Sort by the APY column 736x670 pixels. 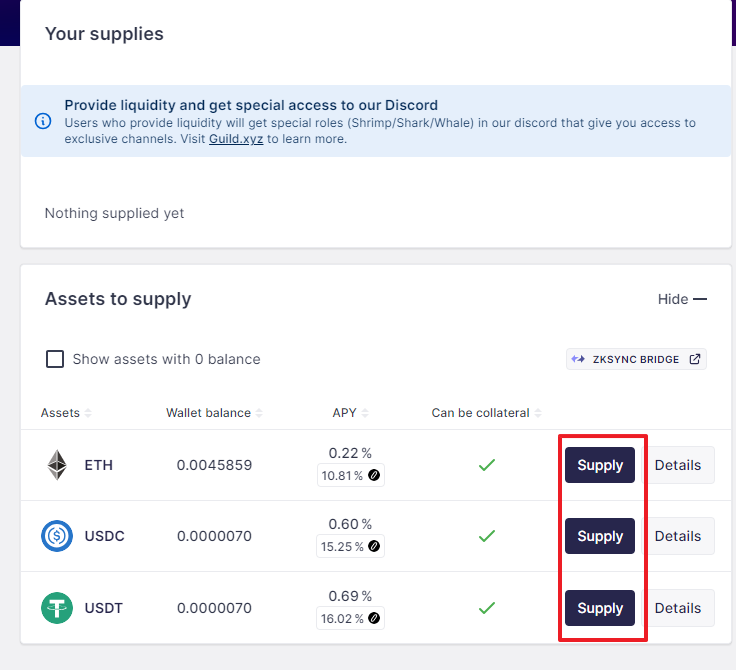click(350, 413)
